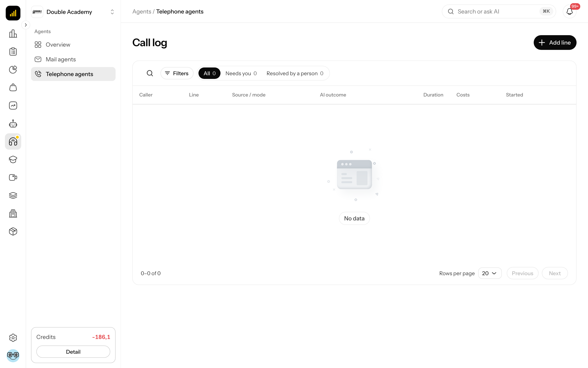
Task: Switch to Resolved by a person tab
Action: tap(295, 73)
